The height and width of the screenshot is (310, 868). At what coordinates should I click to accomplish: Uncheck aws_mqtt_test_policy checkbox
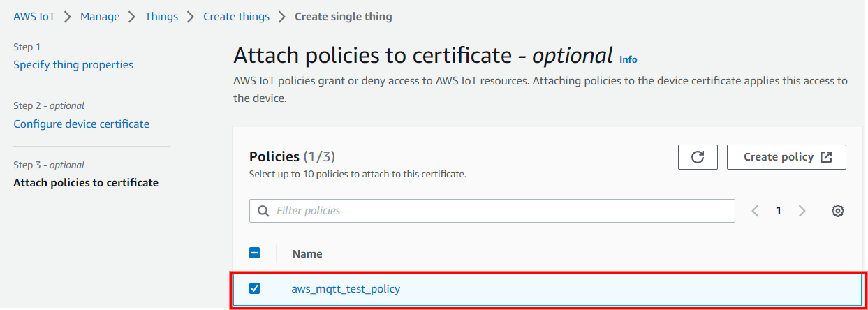pos(255,288)
